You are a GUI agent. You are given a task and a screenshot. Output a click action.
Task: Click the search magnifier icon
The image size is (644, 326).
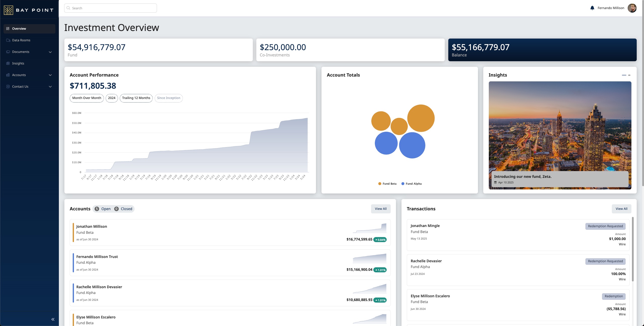coord(68,8)
